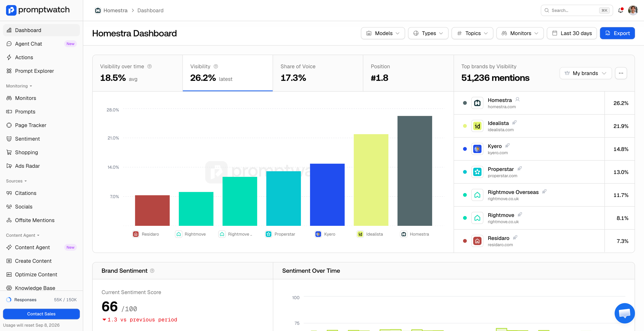Screen dimensions: 644x331
Task: Click the person icon next to Homestra
Action: coord(517,100)
